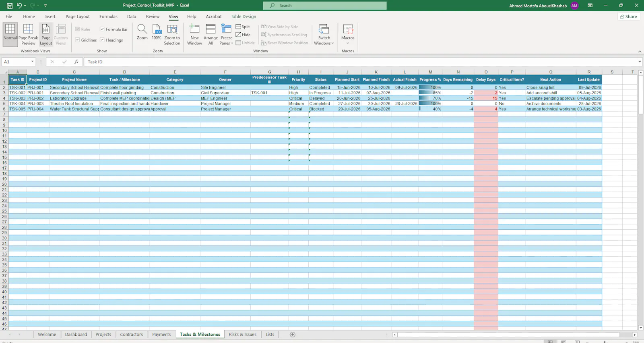Toggle the Gridlines checkbox

pyautogui.click(x=77, y=40)
